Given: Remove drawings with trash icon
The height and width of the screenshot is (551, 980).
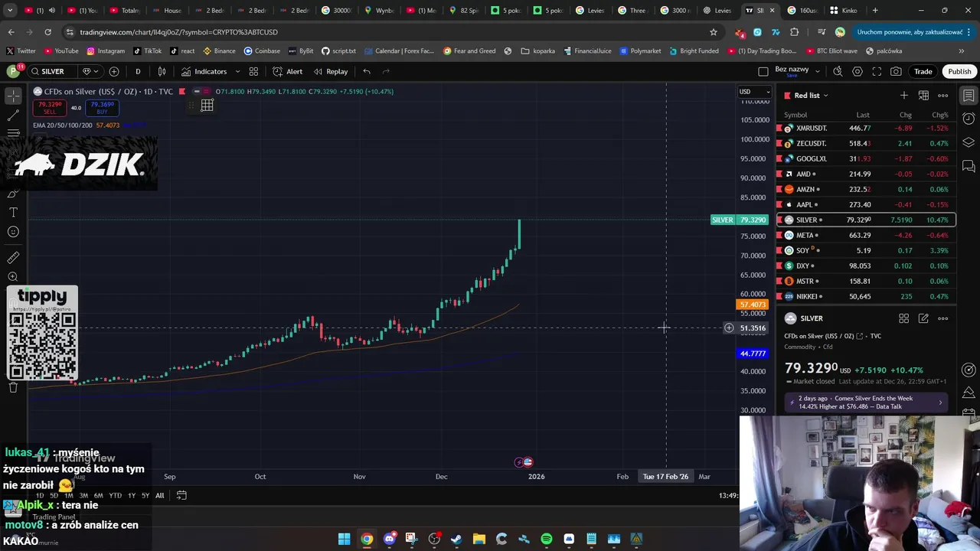Looking at the screenshot, I should (13, 387).
